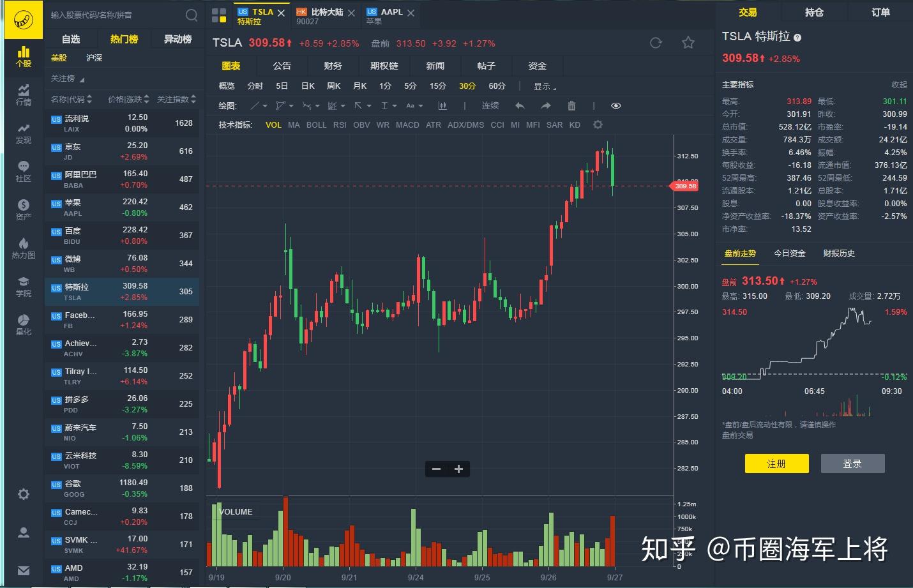Undo the last drawing action
The image size is (913, 588).
520,105
